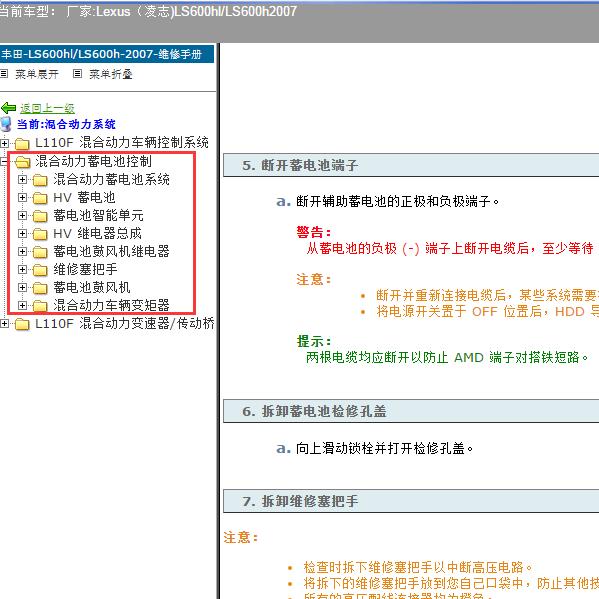Click folder icon of 维修塞把手
The image size is (599, 599).
click(40, 269)
